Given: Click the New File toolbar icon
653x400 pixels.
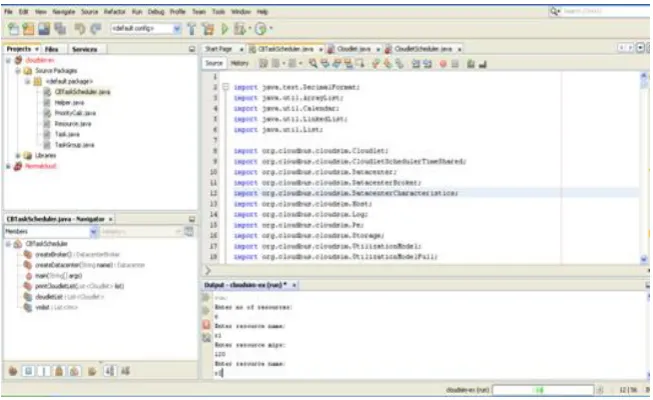Looking at the screenshot, I should (x=13, y=29).
